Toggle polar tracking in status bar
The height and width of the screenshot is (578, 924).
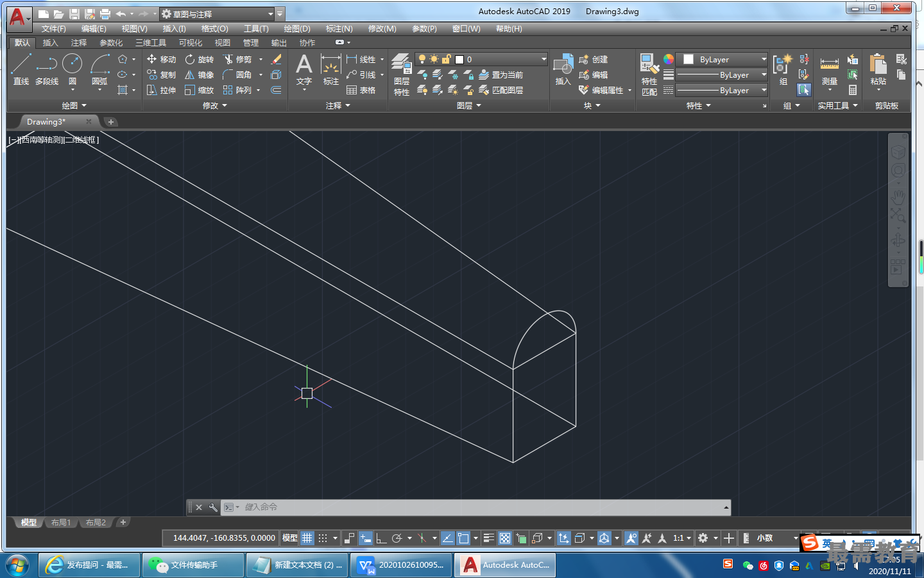397,538
